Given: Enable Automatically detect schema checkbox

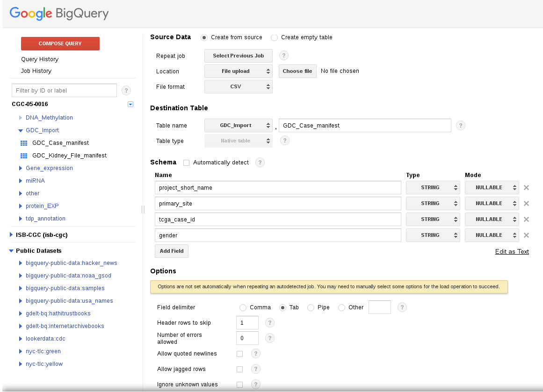Looking at the screenshot, I should coord(186,163).
